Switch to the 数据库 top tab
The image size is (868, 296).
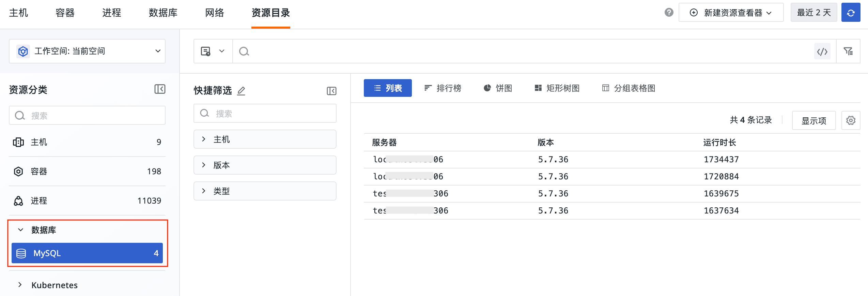(x=163, y=13)
